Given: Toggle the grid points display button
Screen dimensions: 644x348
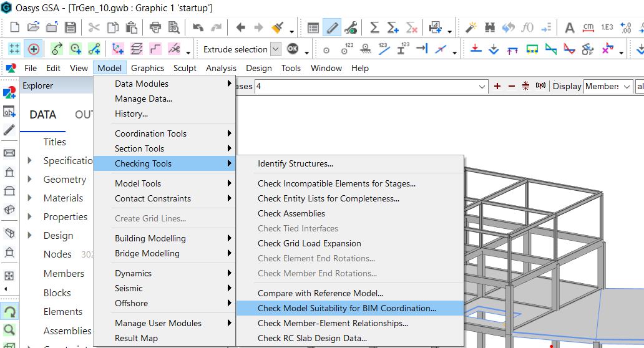Looking at the screenshot, I should click(14, 49).
